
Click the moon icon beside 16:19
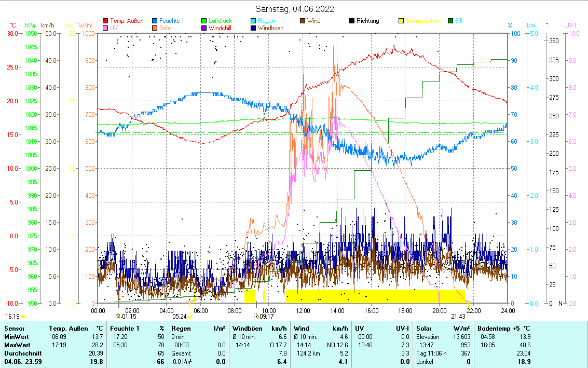point(23,317)
